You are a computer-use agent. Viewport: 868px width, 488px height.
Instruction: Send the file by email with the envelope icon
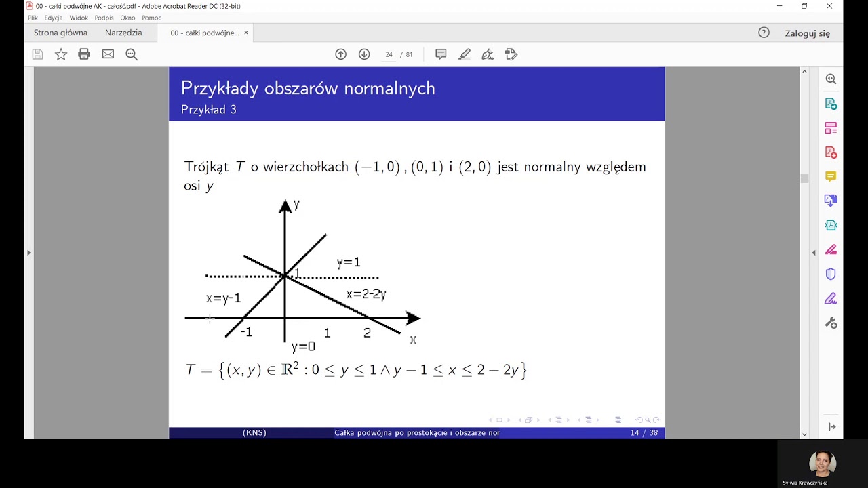tap(108, 54)
